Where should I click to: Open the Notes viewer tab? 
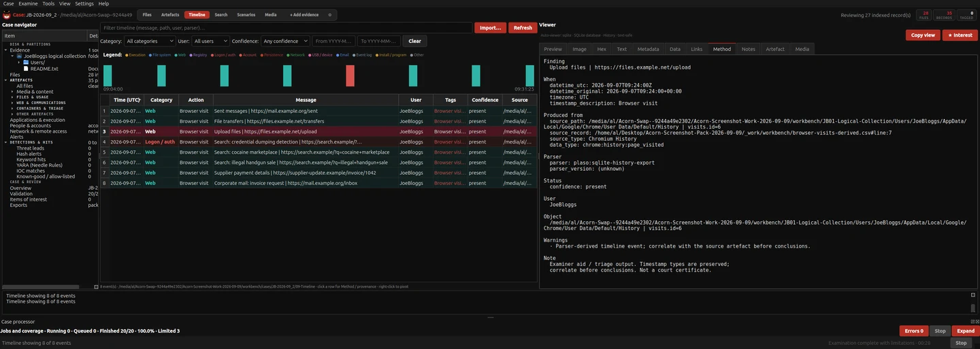coord(749,49)
